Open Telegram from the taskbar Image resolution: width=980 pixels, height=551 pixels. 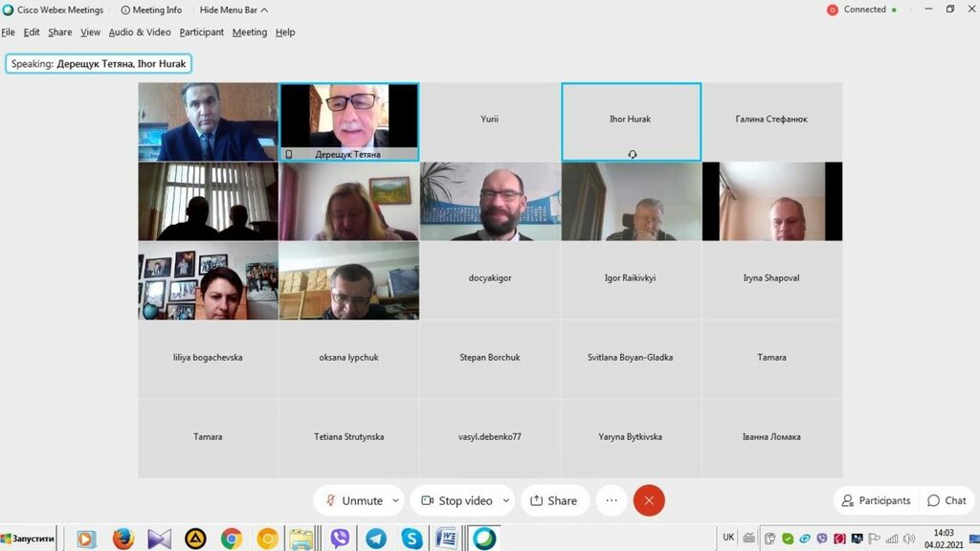point(375,538)
